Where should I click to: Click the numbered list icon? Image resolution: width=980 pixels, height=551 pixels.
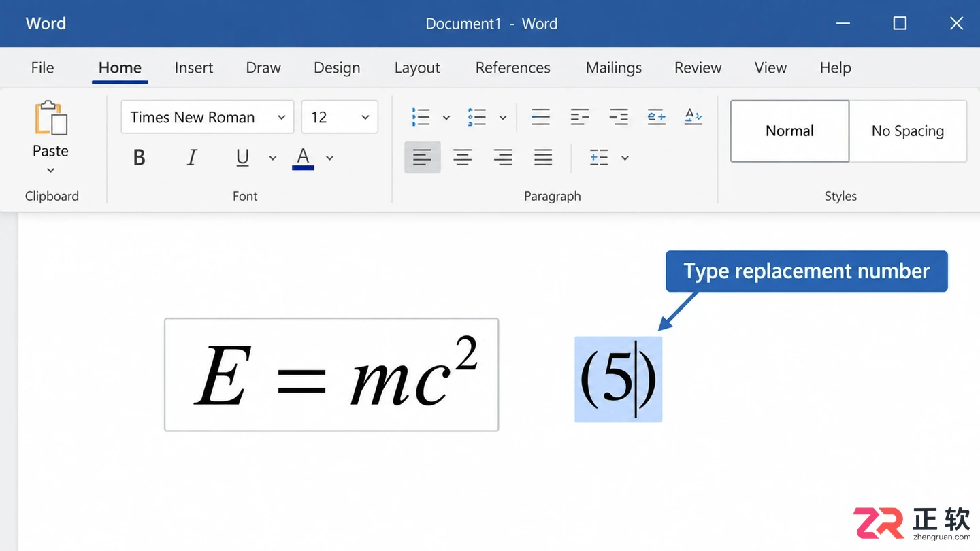(477, 117)
